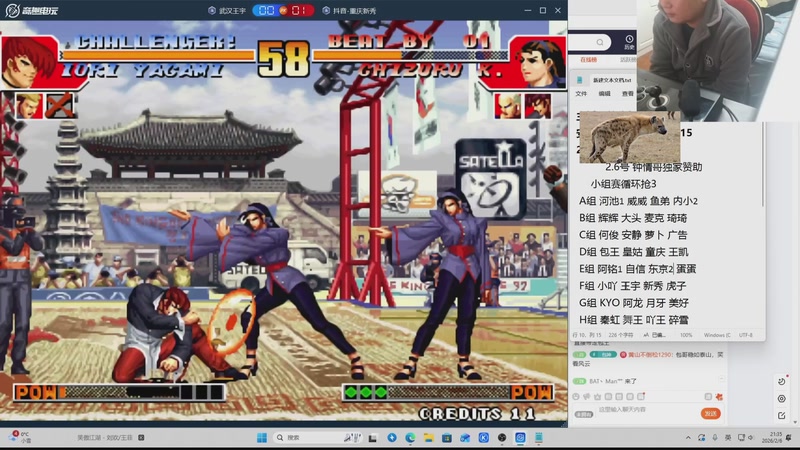Click Notepad's vertical scrollbar
800x450 pixels.
tap(763, 163)
